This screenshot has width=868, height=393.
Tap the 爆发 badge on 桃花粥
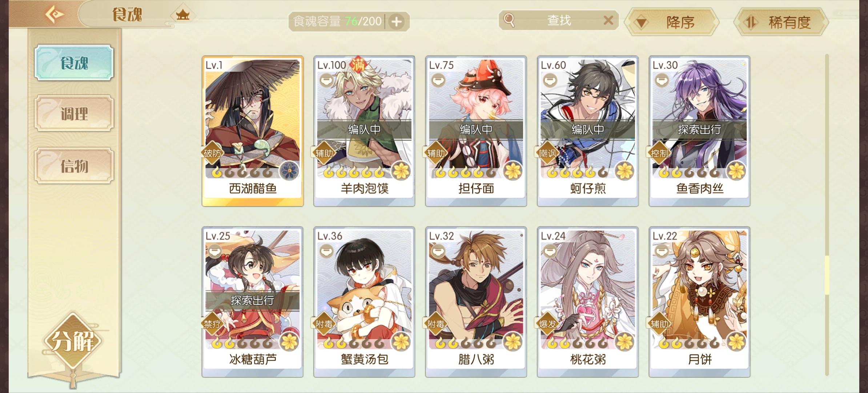point(547,324)
